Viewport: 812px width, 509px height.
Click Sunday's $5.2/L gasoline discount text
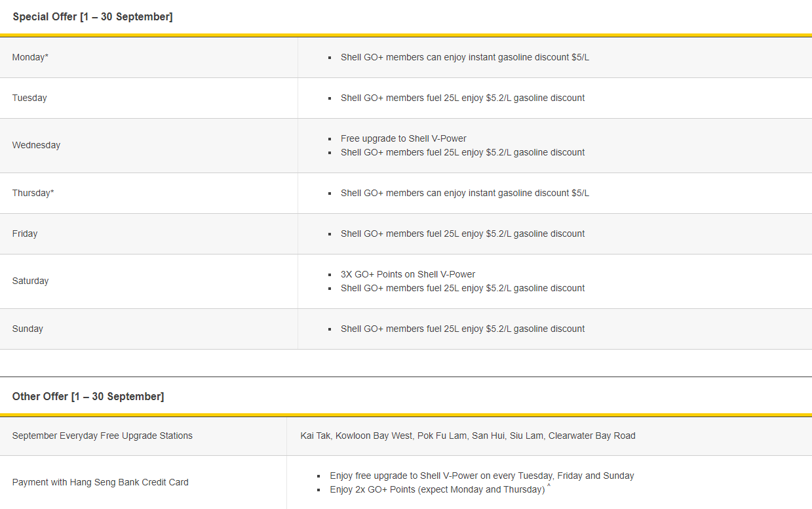(462, 329)
